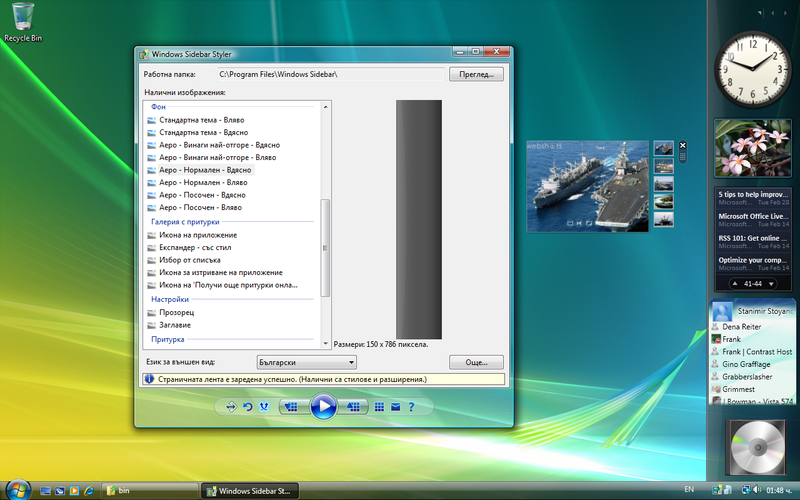Select 'Аеро - Посочен - Вляво' row
Image resolution: width=800 pixels, height=500 pixels.
point(200,207)
